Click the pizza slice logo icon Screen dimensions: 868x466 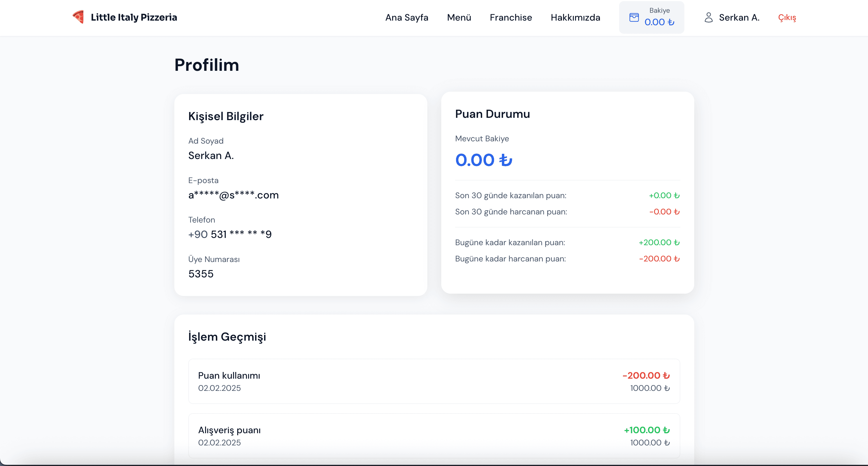[x=78, y=17]
